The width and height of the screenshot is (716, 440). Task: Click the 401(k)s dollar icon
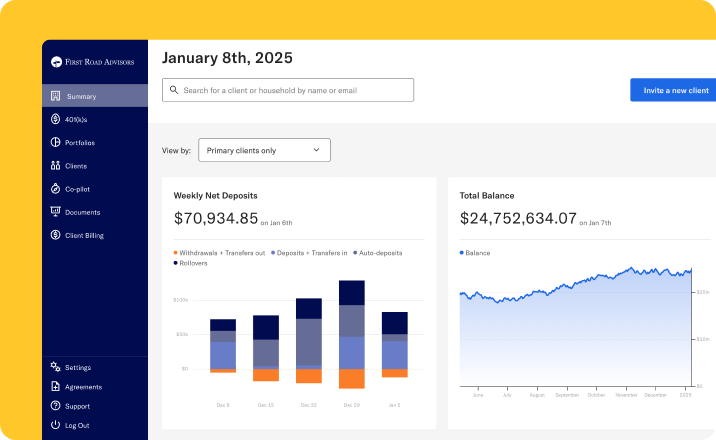pos(55,119)
